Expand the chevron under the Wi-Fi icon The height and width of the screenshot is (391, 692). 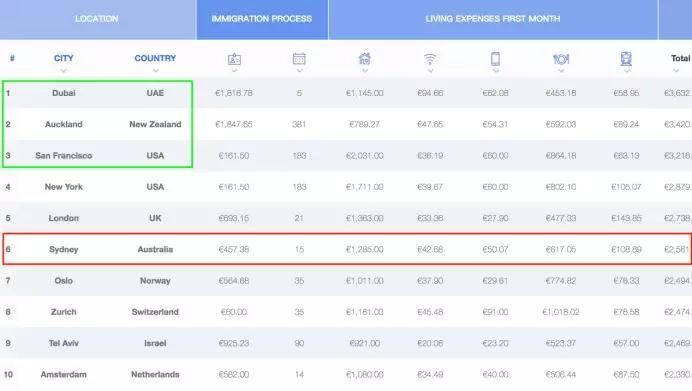click(x=430, y=71)
